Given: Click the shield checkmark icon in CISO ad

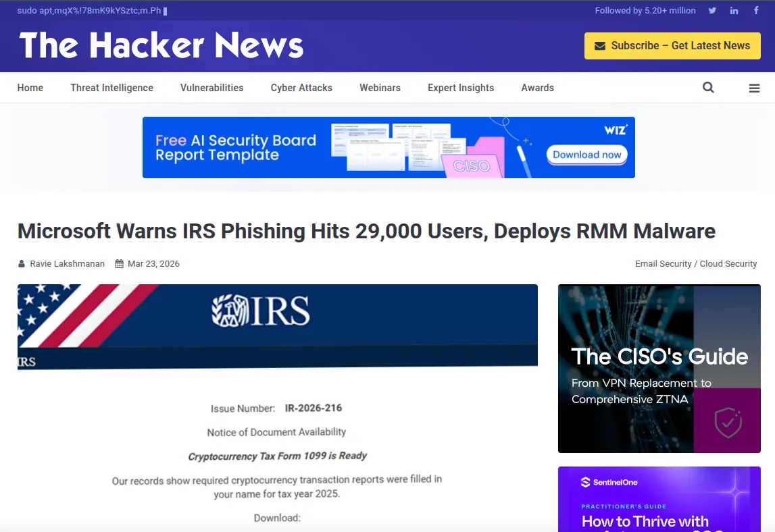Looking at the screenshot, I should click(728, 423).
